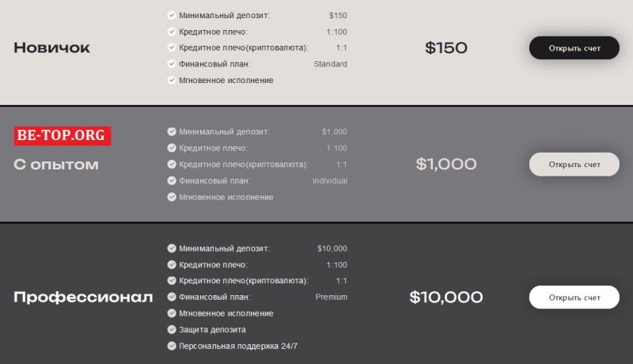Click checkmark beside Профессионал Минимальный депозит
The width and height of the screenshot is (633, 364).
(172, 248)
